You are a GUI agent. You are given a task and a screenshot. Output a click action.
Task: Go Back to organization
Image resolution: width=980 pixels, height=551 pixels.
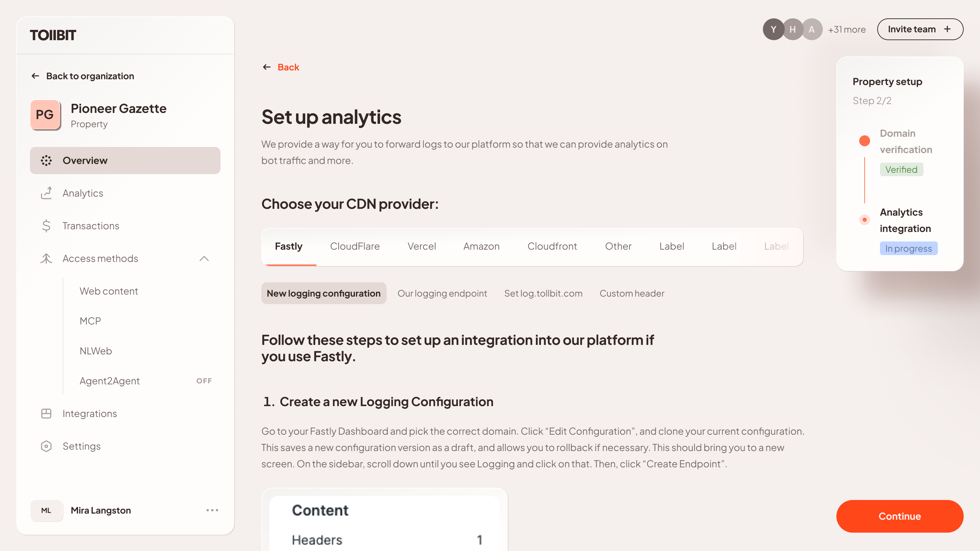pos(90,76)
